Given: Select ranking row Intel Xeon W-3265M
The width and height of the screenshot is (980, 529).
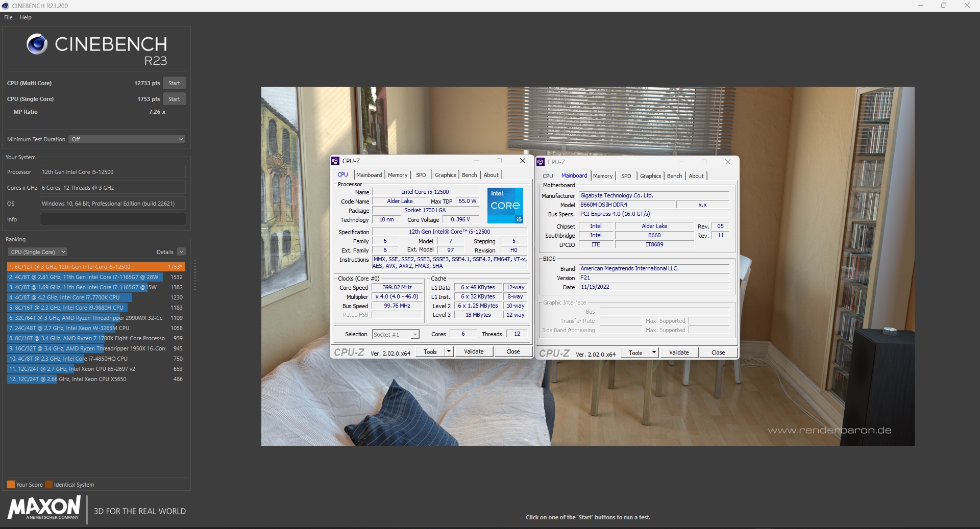Looking at the screenshot, I should pyautogui.click(x=96, y=328).
